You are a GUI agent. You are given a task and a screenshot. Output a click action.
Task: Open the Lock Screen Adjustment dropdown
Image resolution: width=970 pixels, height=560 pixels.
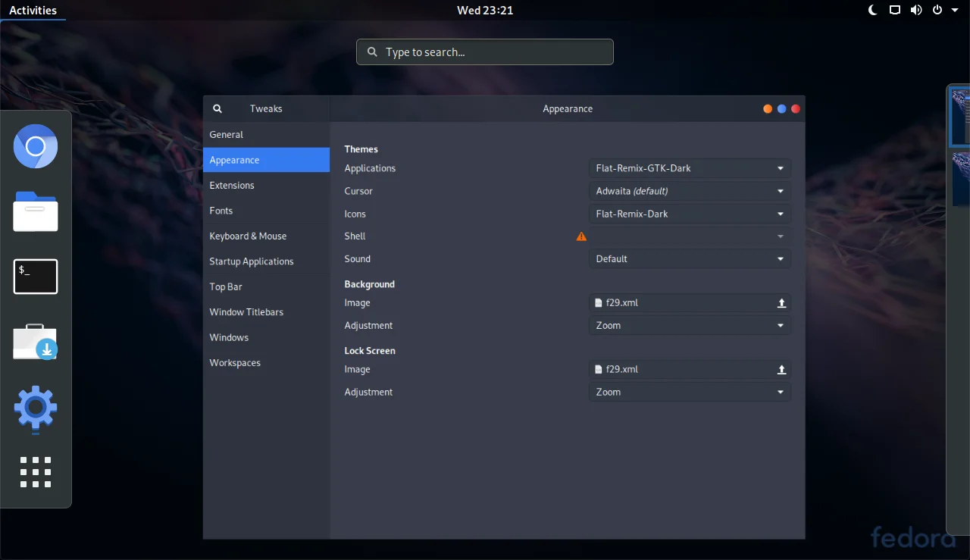tap(690, 393)
